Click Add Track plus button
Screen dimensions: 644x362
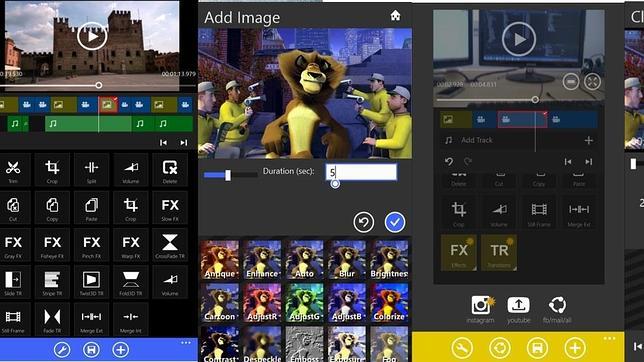[589, 141]
